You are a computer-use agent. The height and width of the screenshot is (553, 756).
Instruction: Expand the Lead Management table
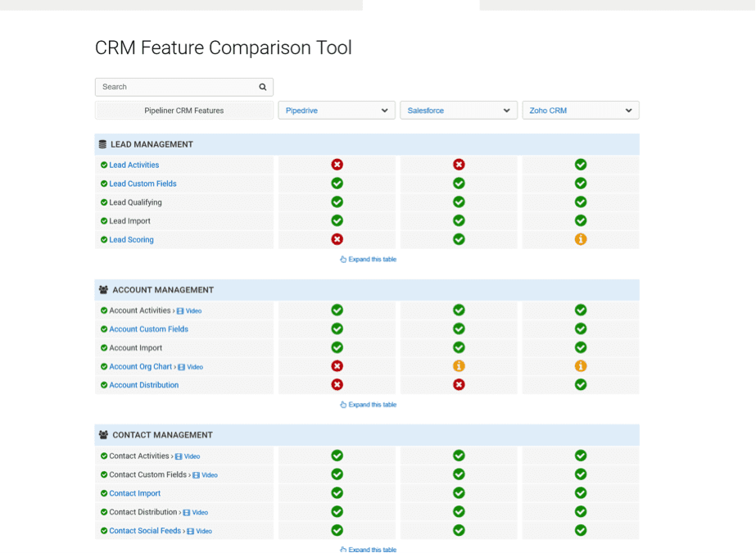(x=368, y=260)
